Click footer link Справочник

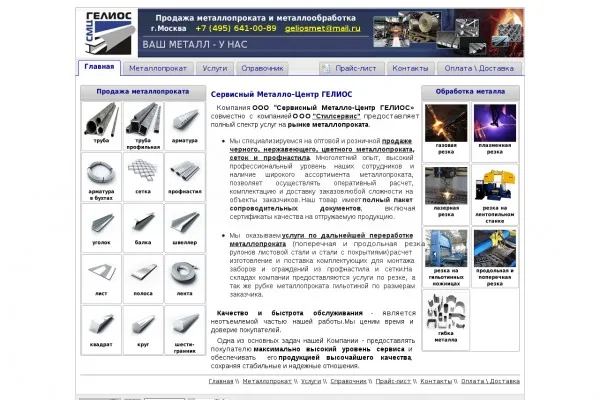pos(348,381)
